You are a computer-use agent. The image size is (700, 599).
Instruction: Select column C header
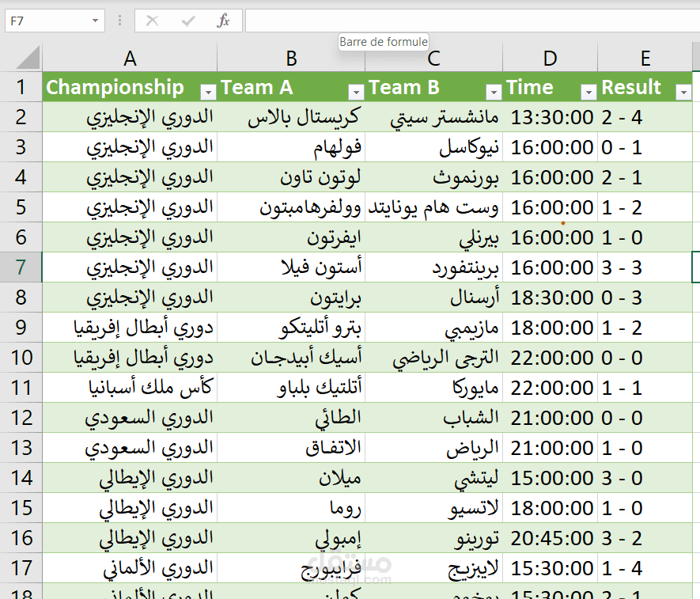tap(433, 58)
